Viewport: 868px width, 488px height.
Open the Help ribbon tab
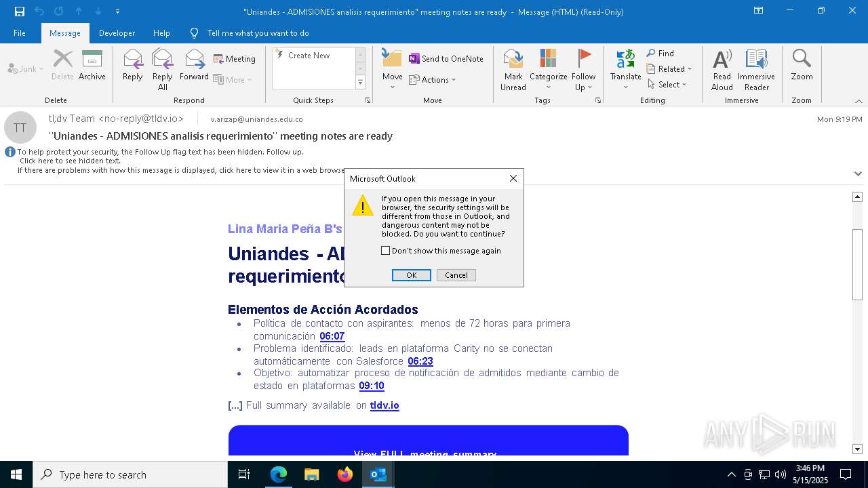coord(161,33)
